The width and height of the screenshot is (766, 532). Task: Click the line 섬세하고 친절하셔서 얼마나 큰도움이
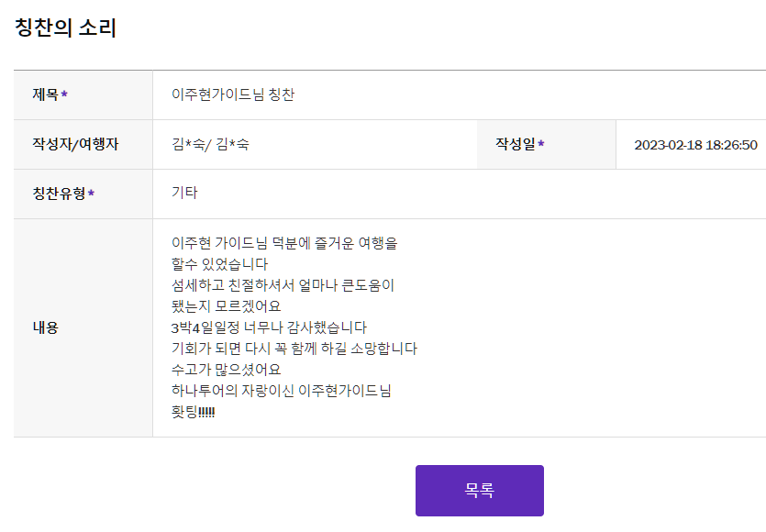pyautogui.click(x=283, y=285)
